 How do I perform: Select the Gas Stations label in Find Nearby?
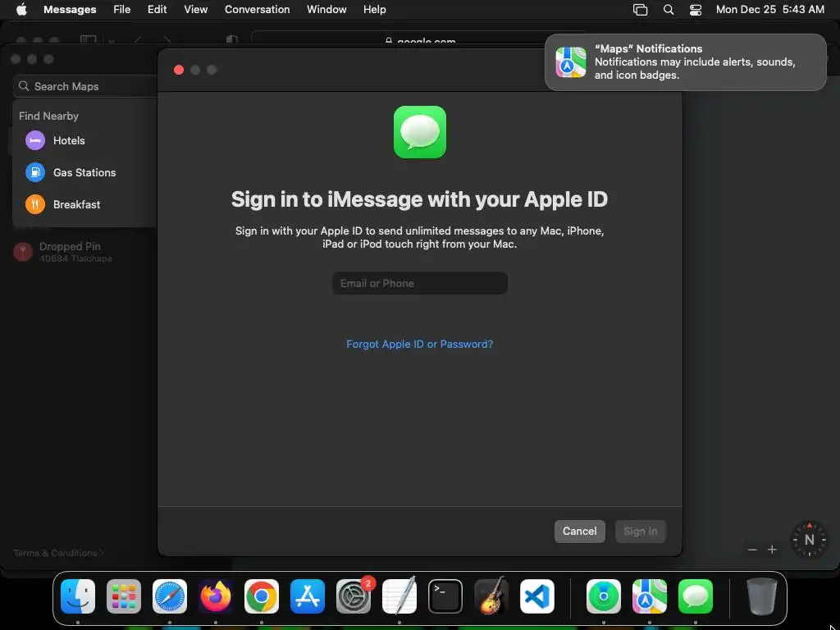(84, 172)
